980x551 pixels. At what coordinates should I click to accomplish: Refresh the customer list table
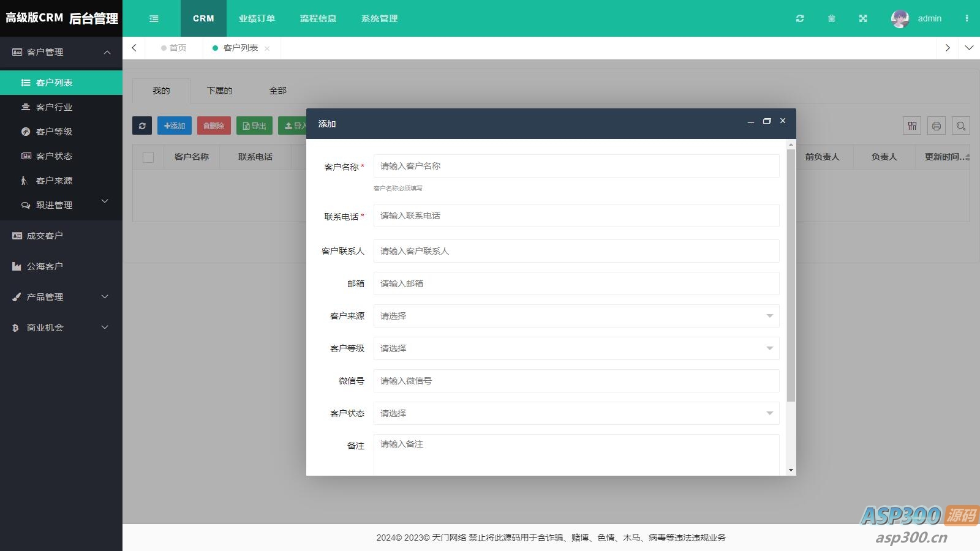coord(142,126)
